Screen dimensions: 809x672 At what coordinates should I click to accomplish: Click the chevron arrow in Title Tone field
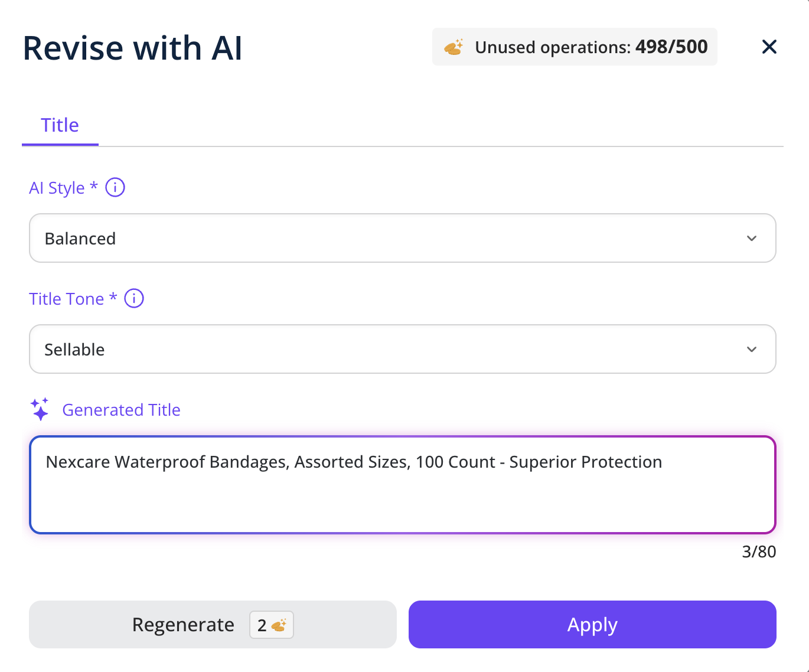pos(751,350)
